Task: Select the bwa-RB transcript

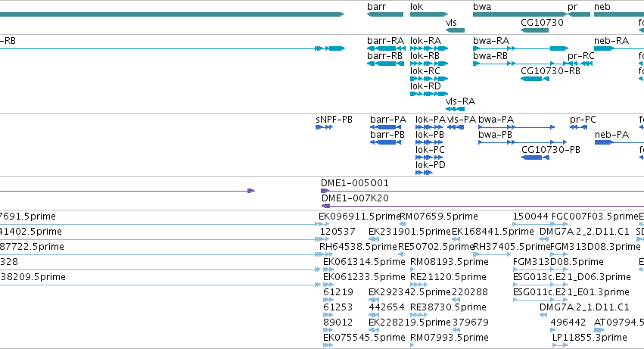Action: 521,64
